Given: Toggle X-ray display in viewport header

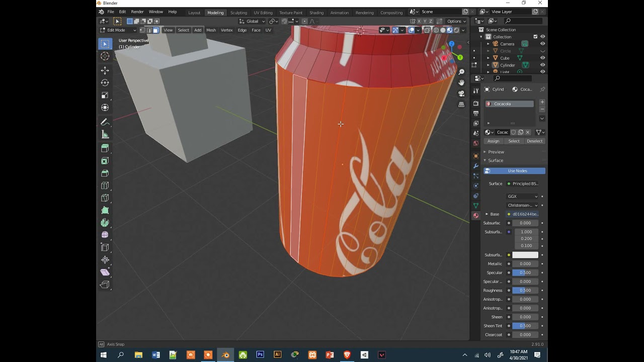Looking at the screenshot, I should [427, 30].
